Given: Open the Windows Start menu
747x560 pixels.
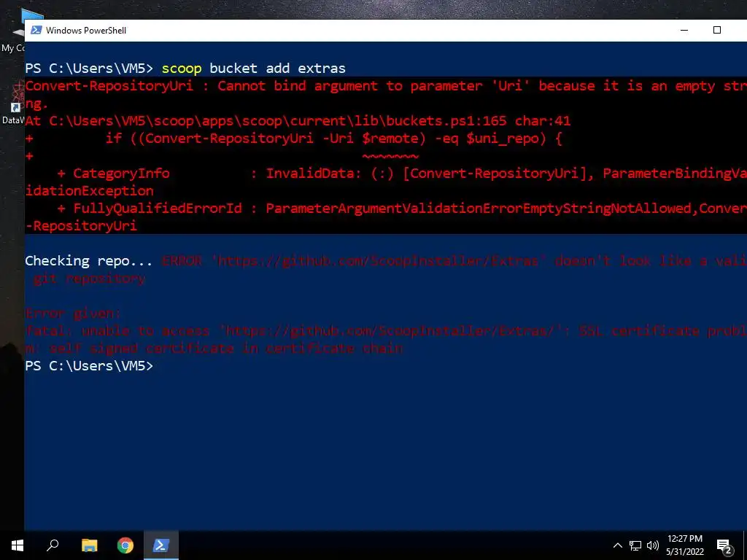Looking at the screenshot, I should (18, 545).
